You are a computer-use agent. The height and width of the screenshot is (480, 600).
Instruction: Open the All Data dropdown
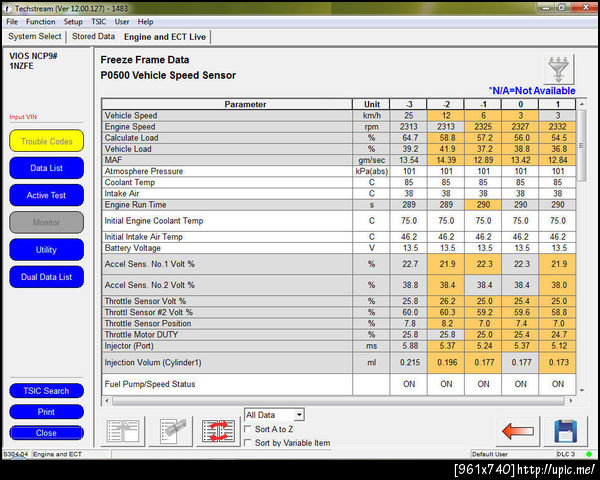(x=274, y=415)
